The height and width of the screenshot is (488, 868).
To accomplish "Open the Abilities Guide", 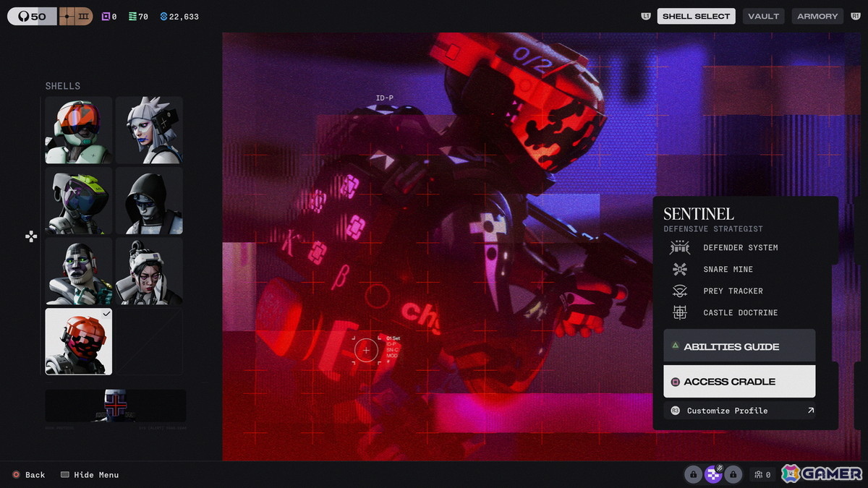I will [739, 346].
